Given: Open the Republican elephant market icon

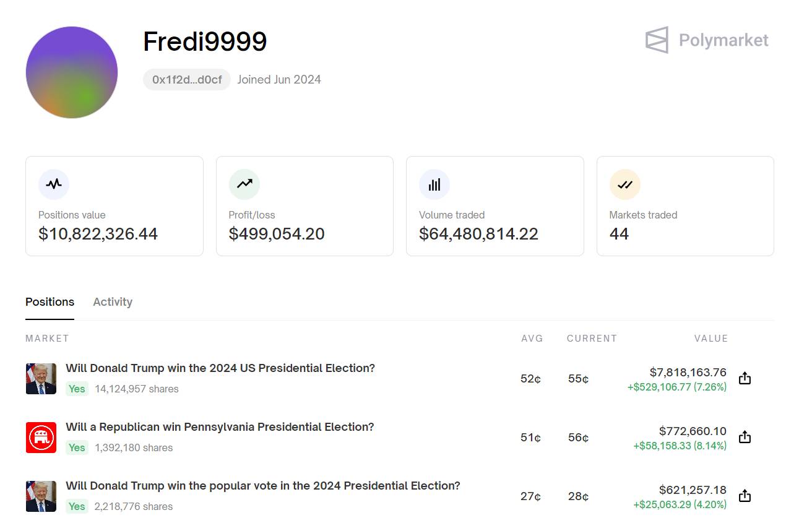Looking at the screenshot, I should tap(41, 438).
